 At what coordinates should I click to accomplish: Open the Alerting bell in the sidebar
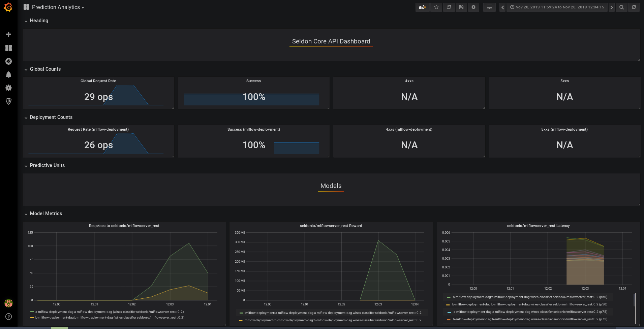[8, 74]
